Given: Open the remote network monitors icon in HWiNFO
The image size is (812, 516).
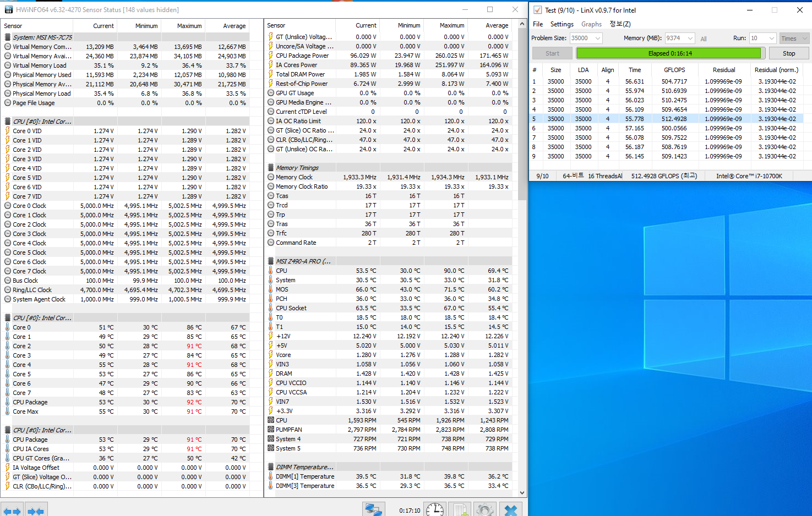Looking at the screenshot, I should pos(373,510).
